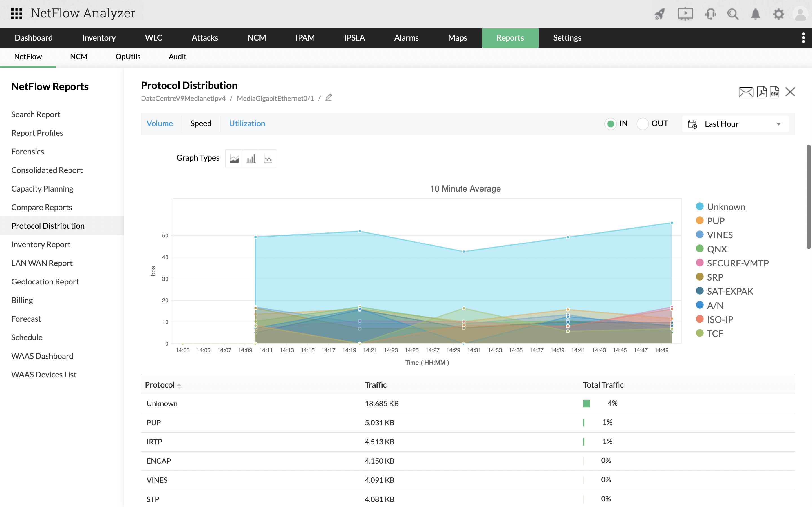Click the notifications bell icon
Viewport: 812px width, 507px height.
tap(755, 14)
